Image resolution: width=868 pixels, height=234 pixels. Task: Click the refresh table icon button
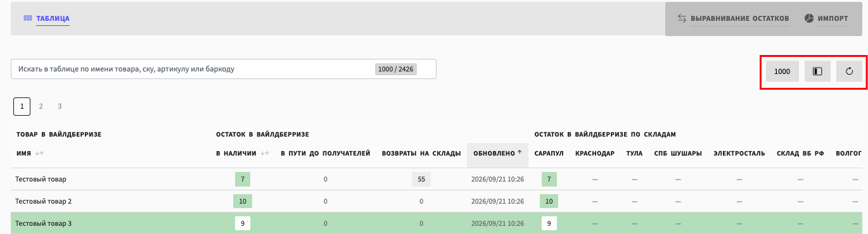[x=849, y=71]
